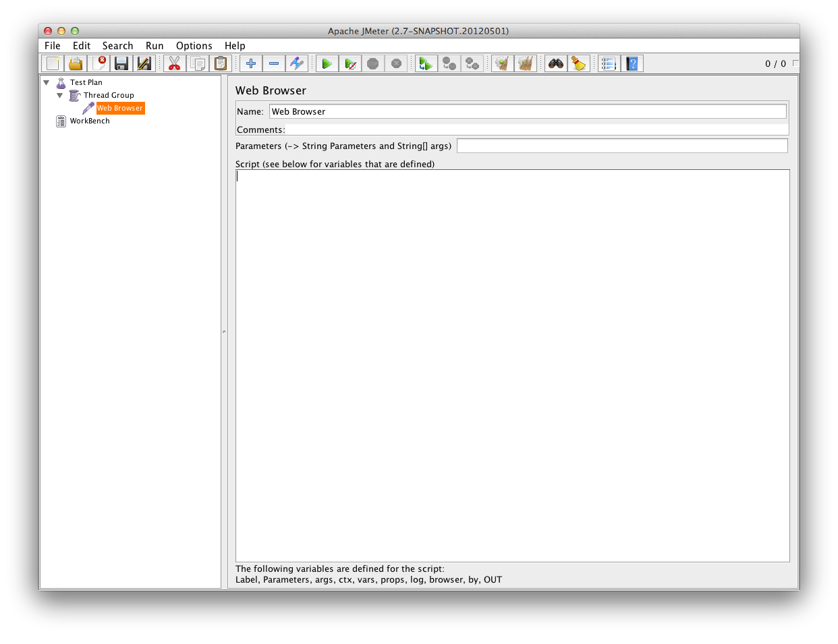Collapse all tree nodes with the minus icon
The image size is (838, 644).
click(x=274, y=63)
